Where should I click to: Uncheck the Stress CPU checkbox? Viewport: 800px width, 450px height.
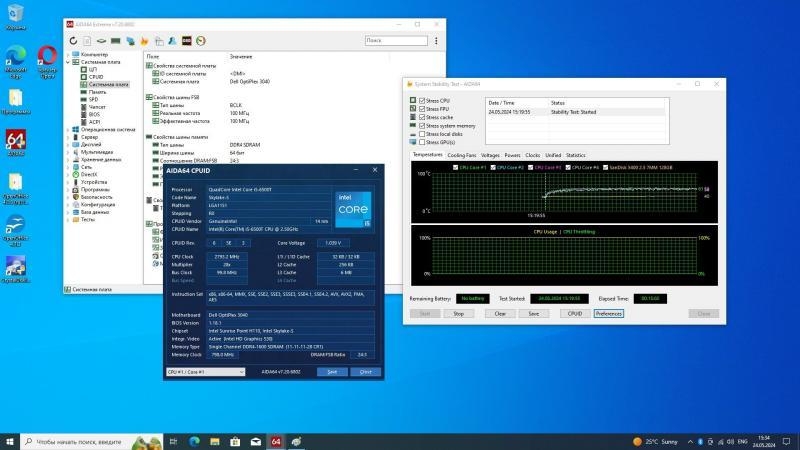click(x=422, y=101)
